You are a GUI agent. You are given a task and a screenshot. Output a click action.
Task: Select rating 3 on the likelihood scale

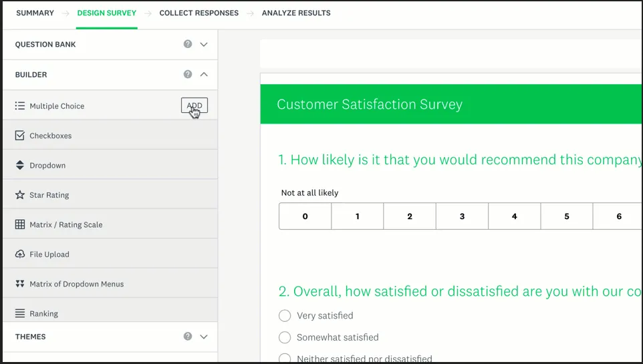pyautogui.click(x=462, y=216)
